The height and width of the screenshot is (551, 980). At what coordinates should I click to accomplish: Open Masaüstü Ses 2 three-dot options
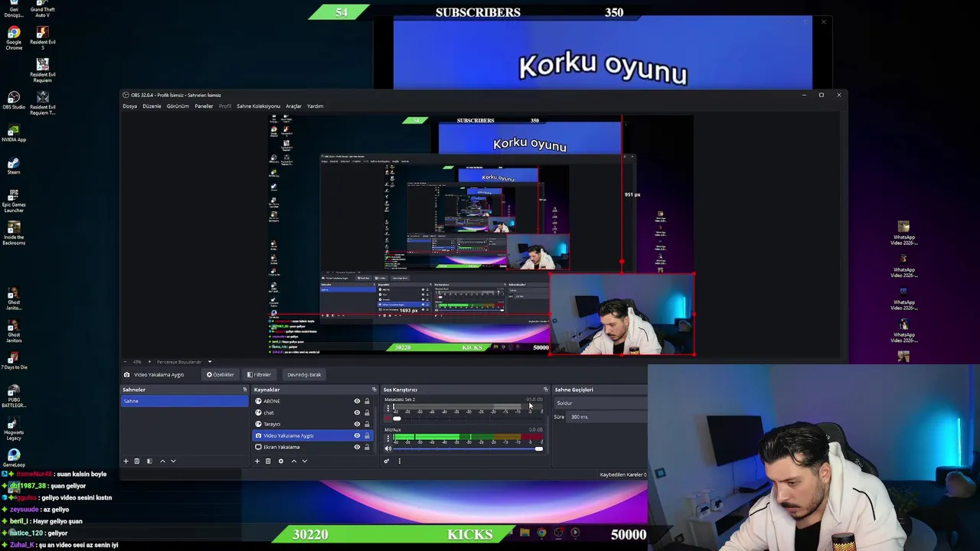coord(387,408)
